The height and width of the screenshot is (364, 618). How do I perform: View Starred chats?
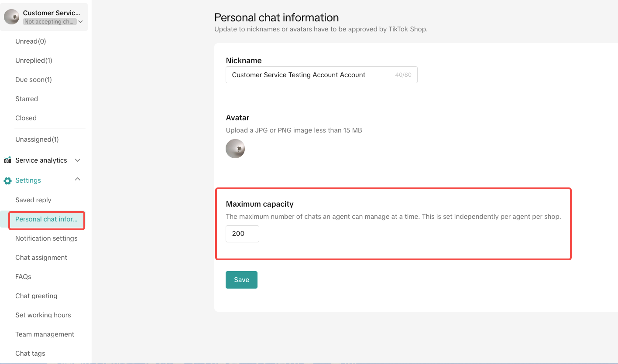[27, 99]
